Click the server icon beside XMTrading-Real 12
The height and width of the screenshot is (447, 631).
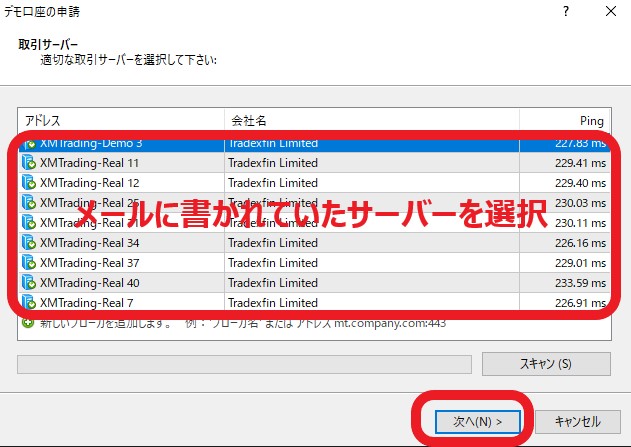point(29,183)
